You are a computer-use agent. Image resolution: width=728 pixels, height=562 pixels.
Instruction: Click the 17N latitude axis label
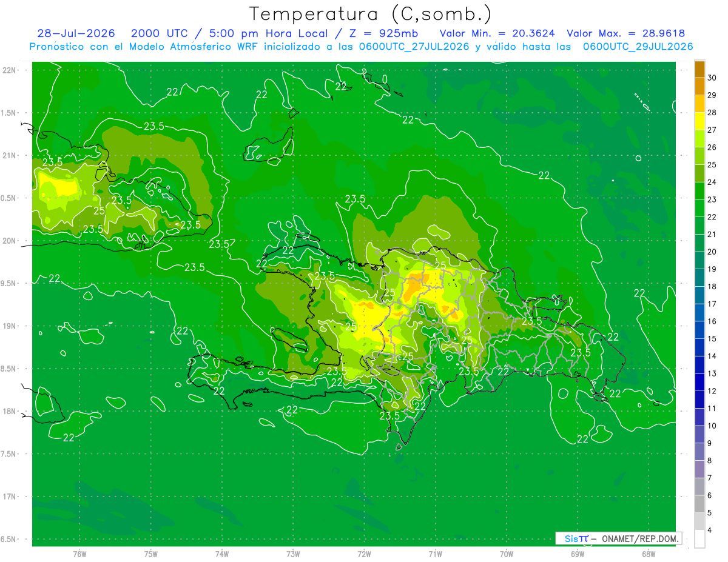pyautogui.click(x=9, y=497)
